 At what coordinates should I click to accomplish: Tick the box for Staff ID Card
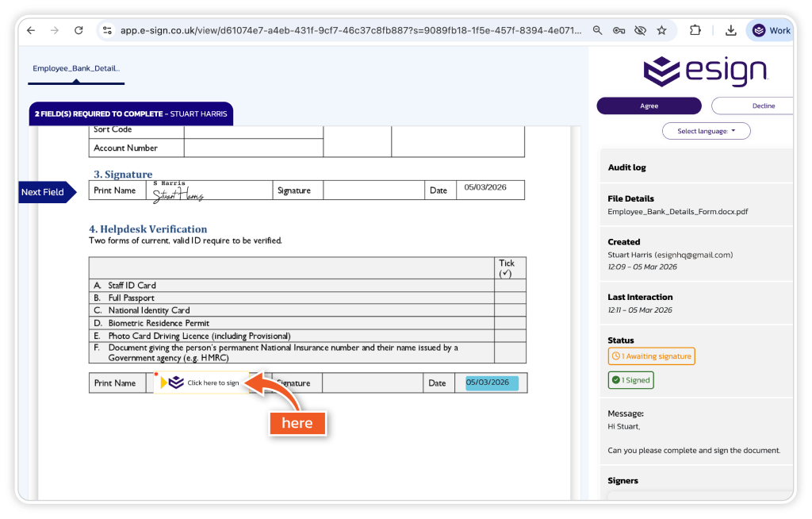(x=510, y=286)
